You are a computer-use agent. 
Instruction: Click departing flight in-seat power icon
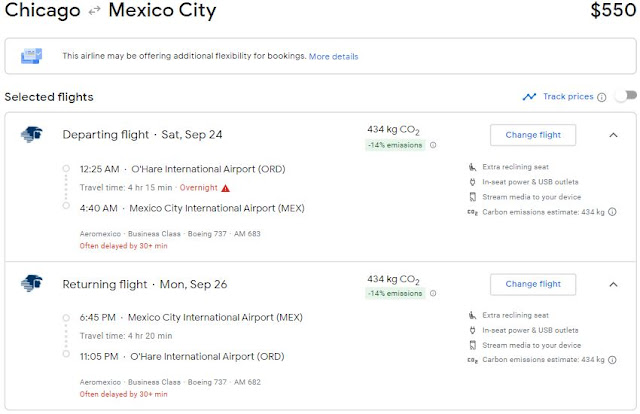473,182
